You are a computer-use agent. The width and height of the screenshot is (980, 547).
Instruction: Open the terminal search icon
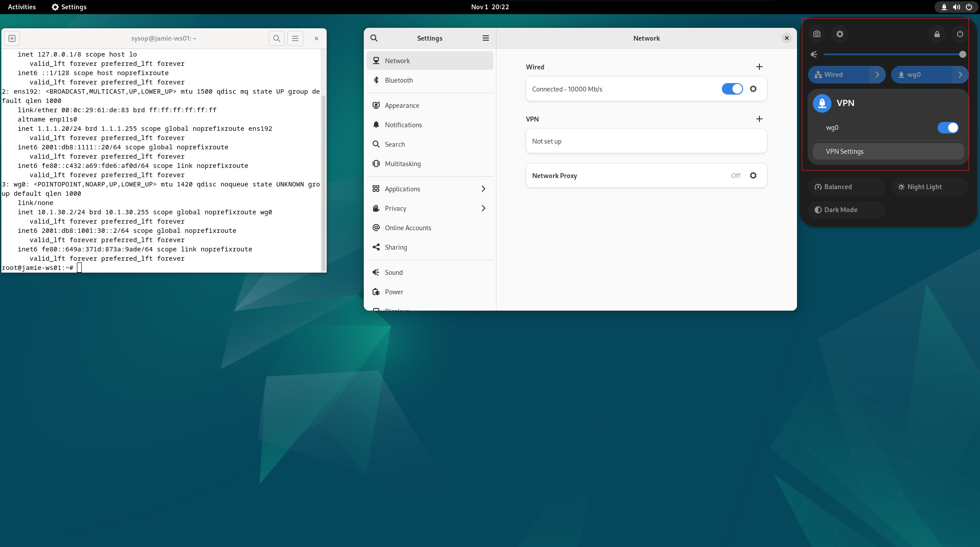pos(277,38)
